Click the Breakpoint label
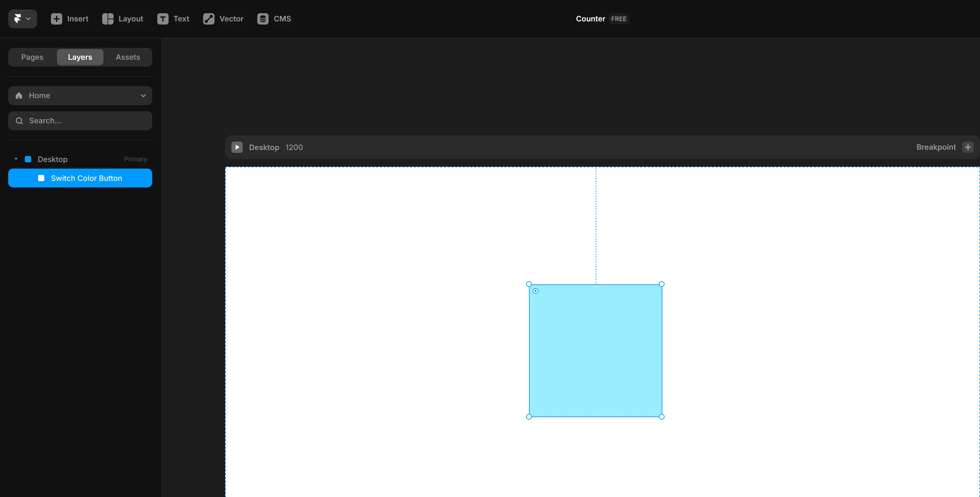 (936, 147)
